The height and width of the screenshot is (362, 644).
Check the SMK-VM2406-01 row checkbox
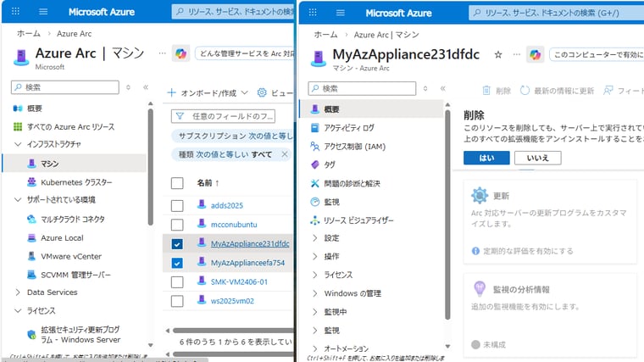point(177,282)
